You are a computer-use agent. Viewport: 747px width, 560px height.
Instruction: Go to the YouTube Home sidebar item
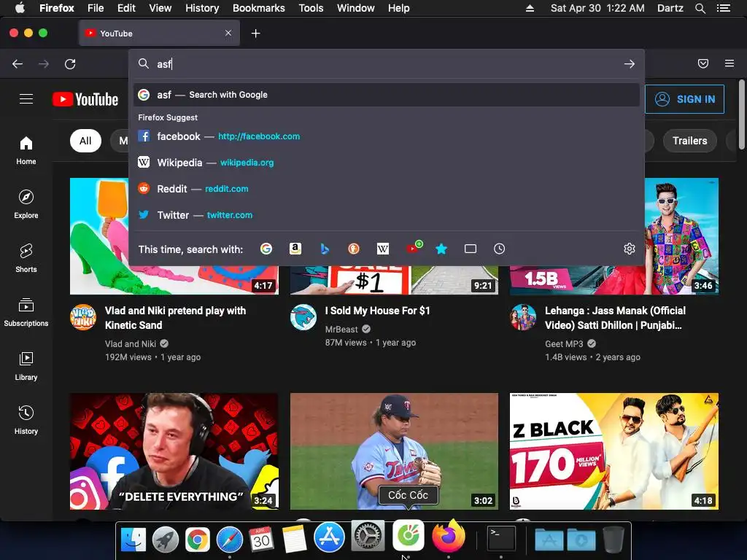[26, 150]
